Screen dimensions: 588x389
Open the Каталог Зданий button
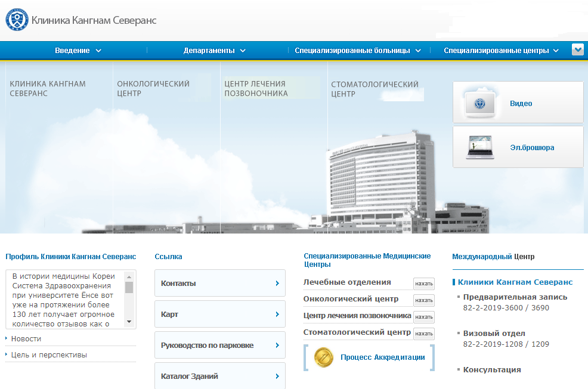(219, 375)
